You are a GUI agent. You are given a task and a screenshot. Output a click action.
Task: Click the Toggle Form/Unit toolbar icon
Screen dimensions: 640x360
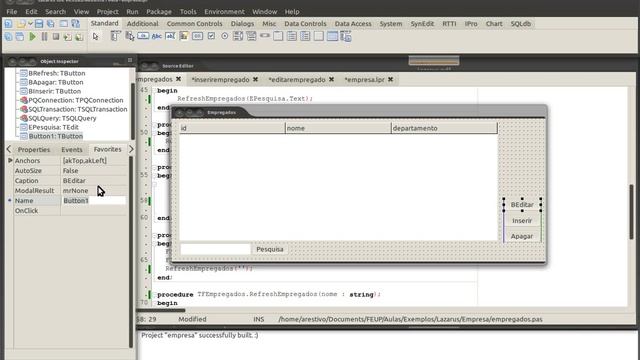pyautogui.click(x=76, y=24)
